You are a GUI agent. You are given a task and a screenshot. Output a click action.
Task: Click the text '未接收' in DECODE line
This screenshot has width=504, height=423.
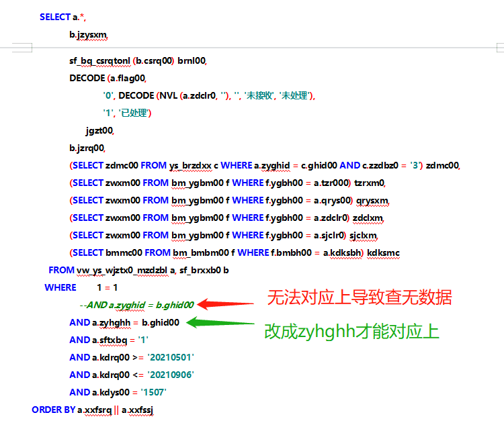coord(259,96)
